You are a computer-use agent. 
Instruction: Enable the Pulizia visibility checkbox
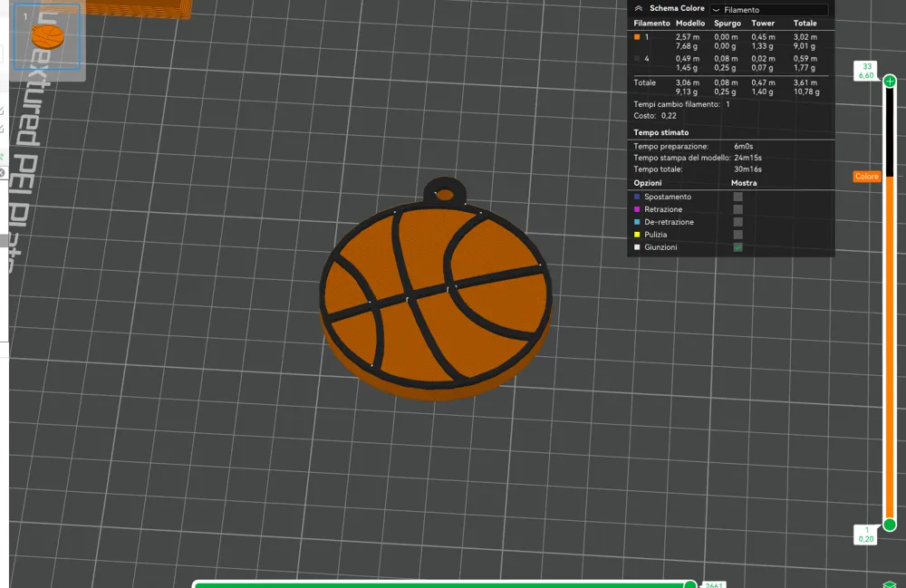coord(737,235)
